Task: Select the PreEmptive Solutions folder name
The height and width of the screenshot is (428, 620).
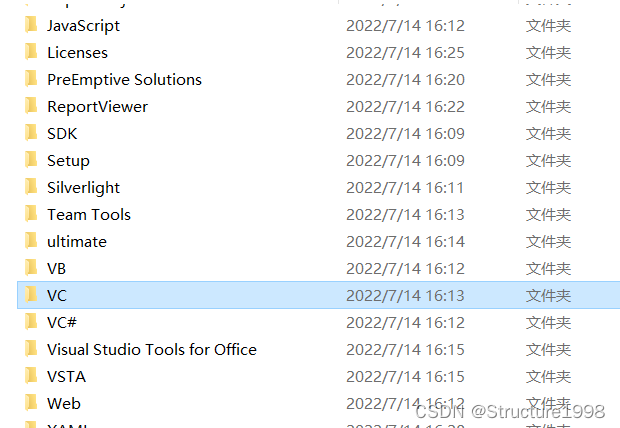Action: click(125, 80)
